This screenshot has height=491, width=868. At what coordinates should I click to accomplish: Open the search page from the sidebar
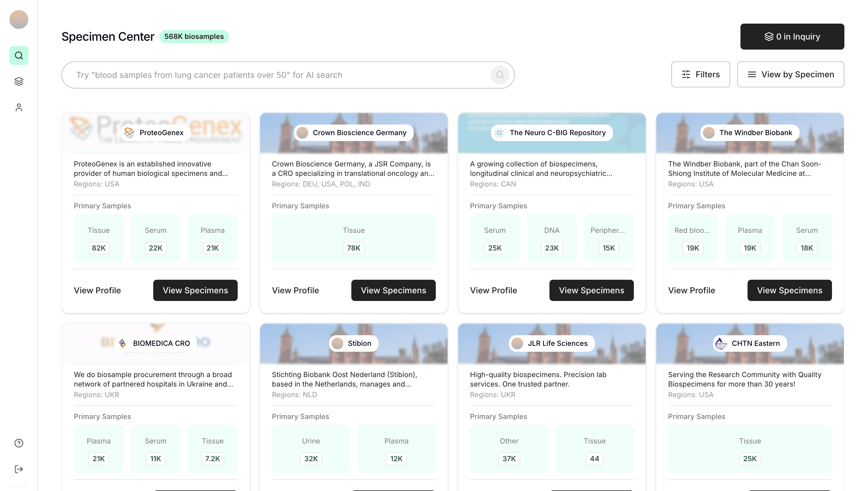pyautogui.click(x=19, y=55)
